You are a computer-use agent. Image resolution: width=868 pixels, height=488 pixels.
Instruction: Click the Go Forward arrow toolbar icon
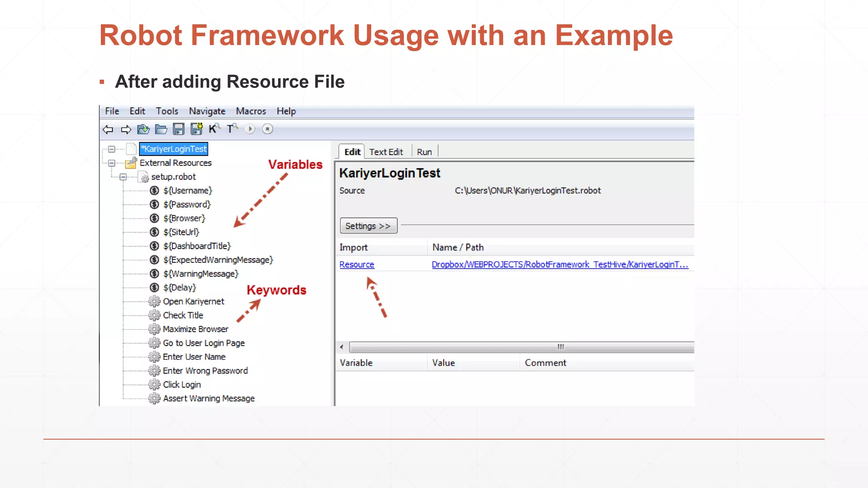[x=126, y=129]
